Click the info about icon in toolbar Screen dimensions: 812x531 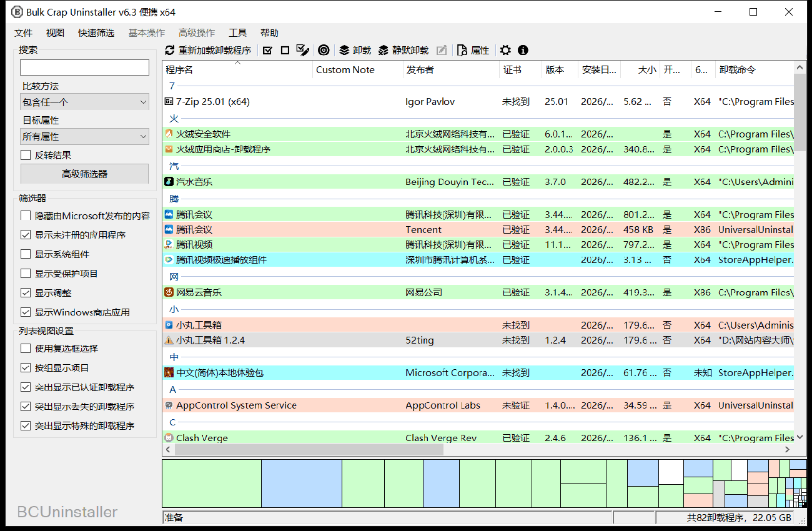click(523, 51)
